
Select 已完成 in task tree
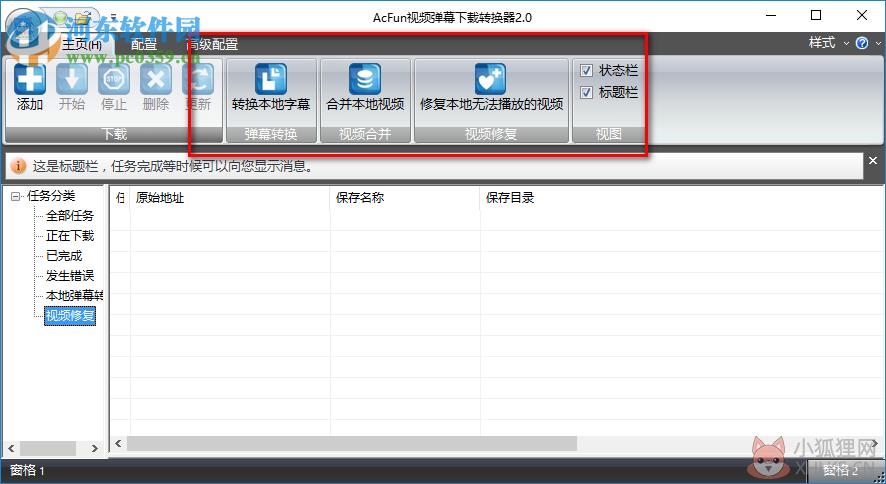tap(64, 256)
